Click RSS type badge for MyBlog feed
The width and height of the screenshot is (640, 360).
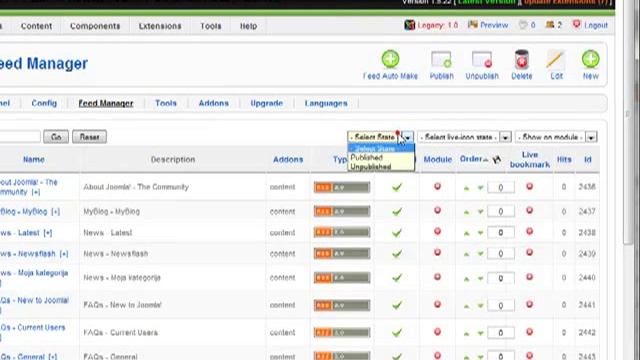(342, 211)
